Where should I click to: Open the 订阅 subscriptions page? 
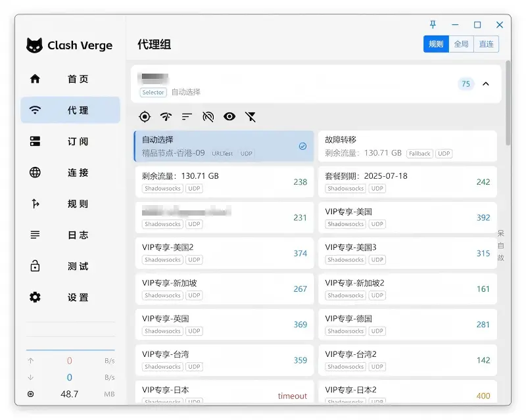point(70,141)
